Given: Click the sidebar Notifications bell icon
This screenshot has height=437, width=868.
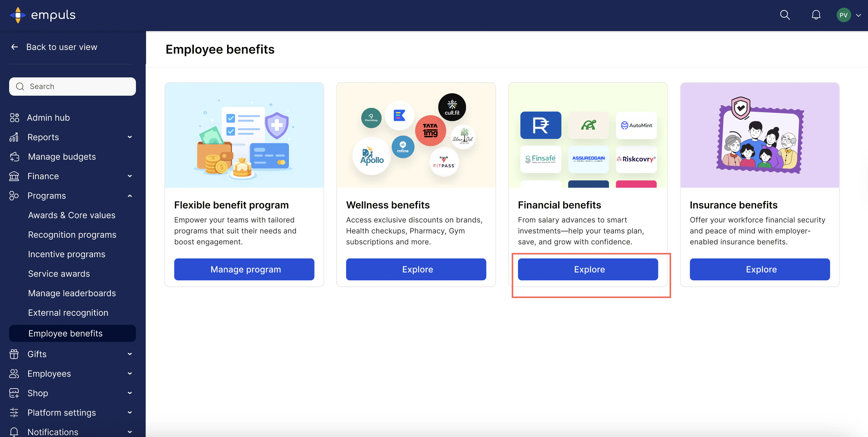Looking at the screenshot, I should (14, 432).
